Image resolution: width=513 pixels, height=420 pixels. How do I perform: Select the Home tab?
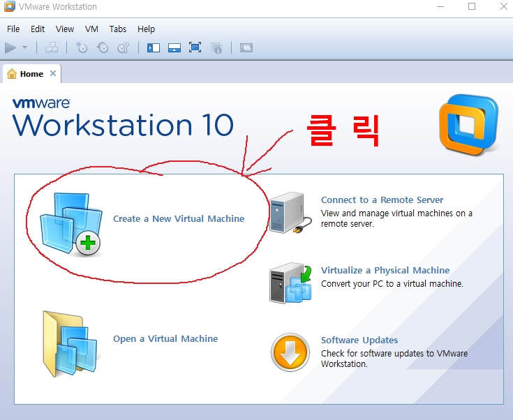coord(31,74)
